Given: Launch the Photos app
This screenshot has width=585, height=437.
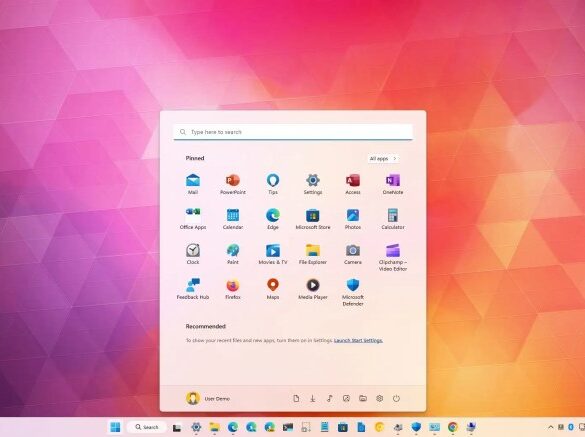Looking at the screenshot, I should (353, 219).
